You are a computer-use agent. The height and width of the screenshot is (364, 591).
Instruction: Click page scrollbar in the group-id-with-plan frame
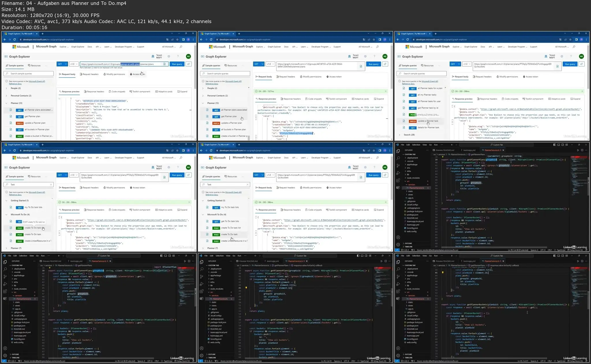tap(195, 66)
